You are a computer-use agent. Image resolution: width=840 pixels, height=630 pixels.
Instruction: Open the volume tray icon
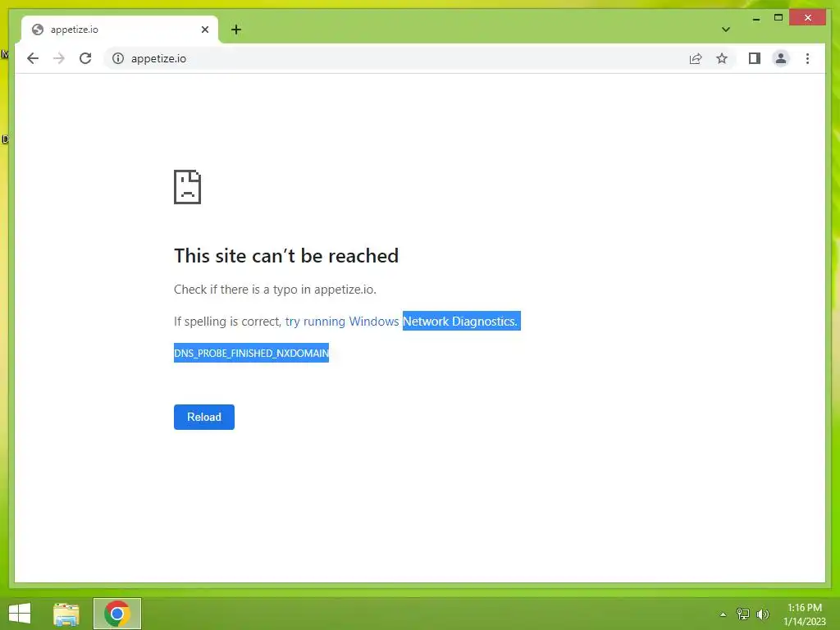[762, 614]
